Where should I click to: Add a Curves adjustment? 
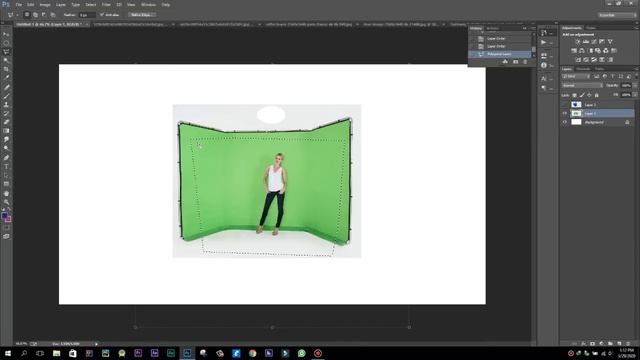click(594, 42)
